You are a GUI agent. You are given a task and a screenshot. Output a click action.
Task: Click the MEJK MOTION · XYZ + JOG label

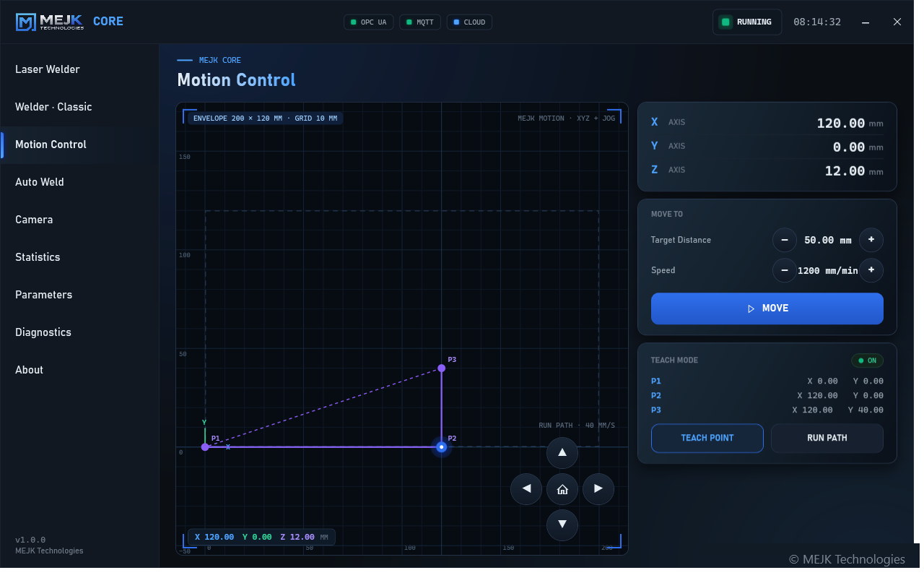pos(567,118)
